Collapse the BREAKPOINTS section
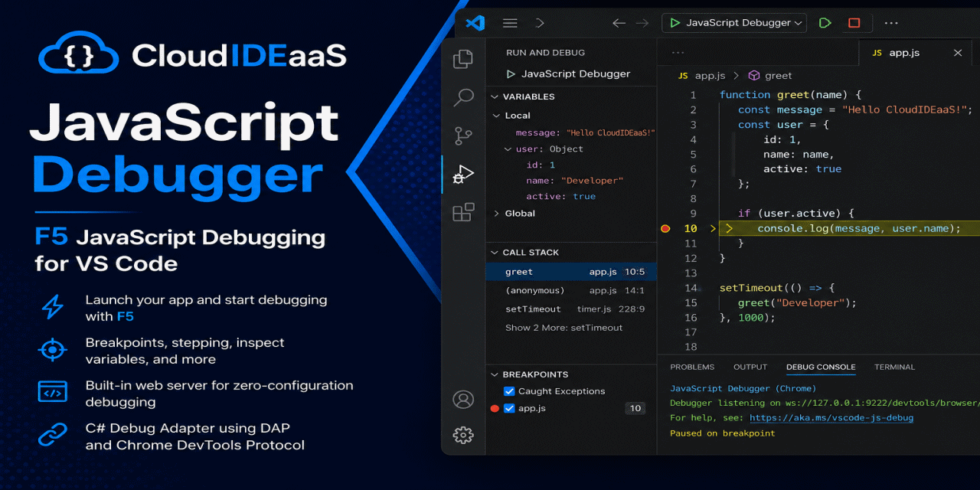This screenshot has width=980, height=490. tap(495, 374)
